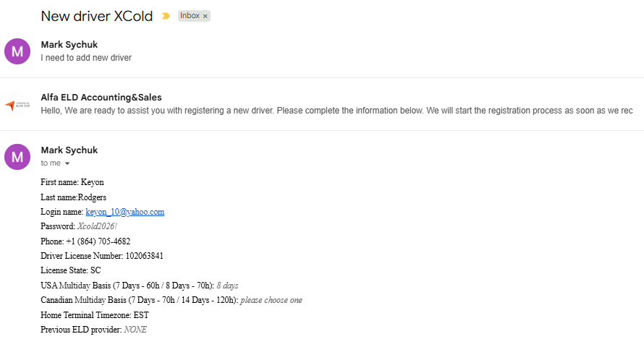
Task: Click Mark Sychuk's avatar on the expanded message
Action: coord(17,157)
